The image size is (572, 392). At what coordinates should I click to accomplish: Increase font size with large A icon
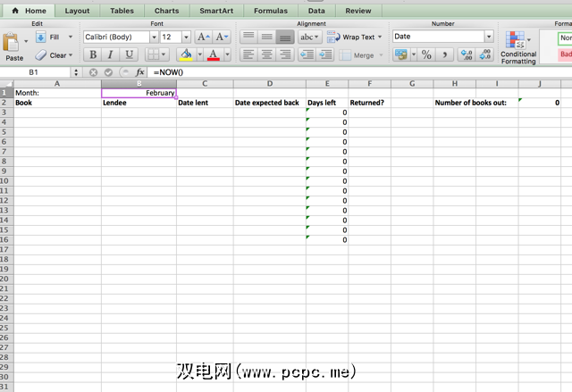204,37
